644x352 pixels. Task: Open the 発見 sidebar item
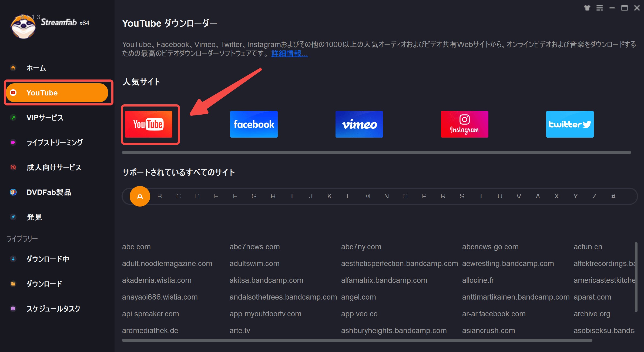[x=34, y=217]
